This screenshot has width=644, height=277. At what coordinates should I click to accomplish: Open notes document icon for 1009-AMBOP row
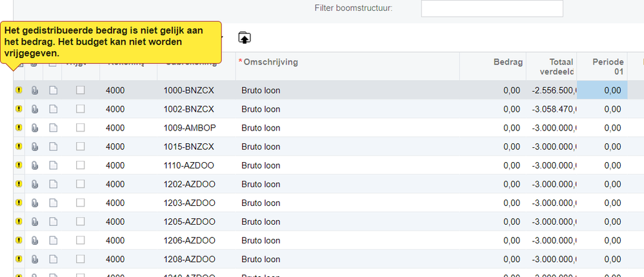[x=53, y=128]
